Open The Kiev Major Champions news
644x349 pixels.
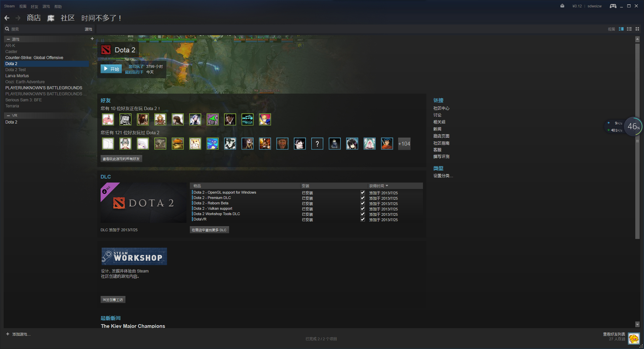133,326
